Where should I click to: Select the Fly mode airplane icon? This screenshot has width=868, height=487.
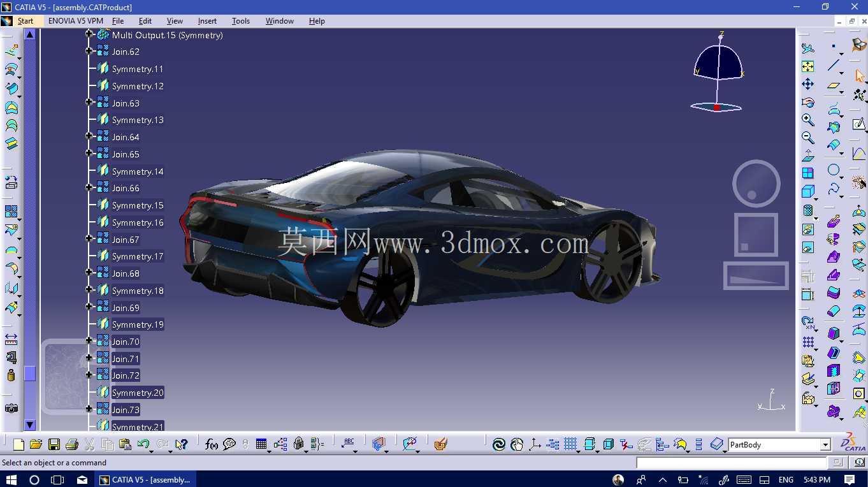pos(808,48)
